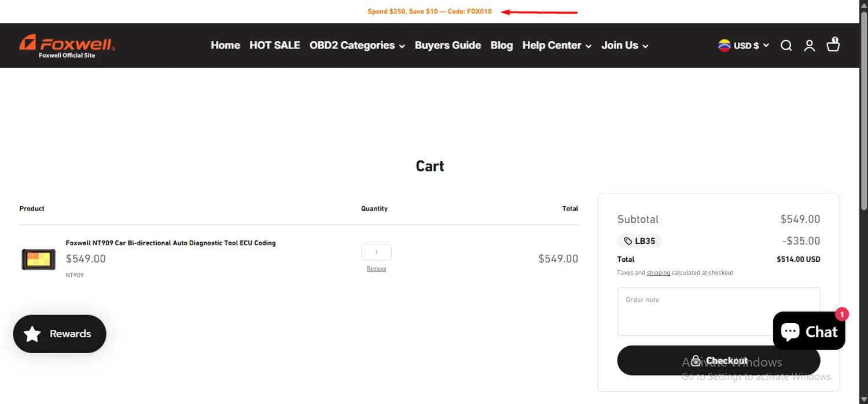Viewport: 868px width, 404px height.
Task: Remove the NT909 item from cart
Action: coord(376,268)
